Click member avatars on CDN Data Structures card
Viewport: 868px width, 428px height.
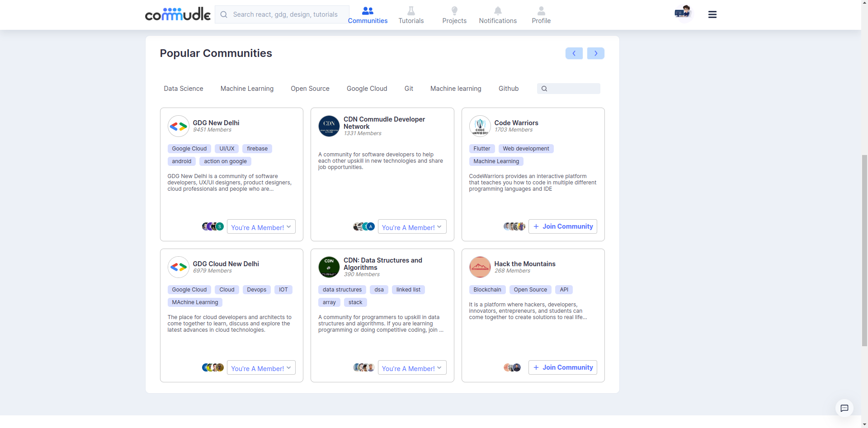click(x=364, y=367)
